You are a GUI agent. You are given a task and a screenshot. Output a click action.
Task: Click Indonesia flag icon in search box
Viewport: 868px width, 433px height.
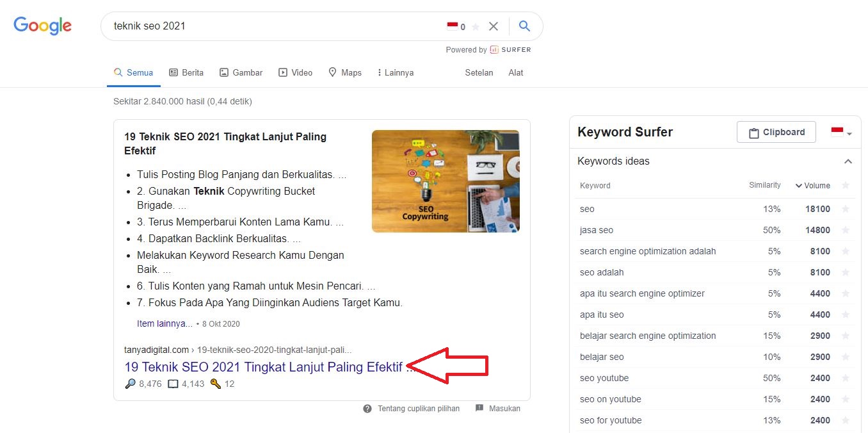tap(453, 26)
